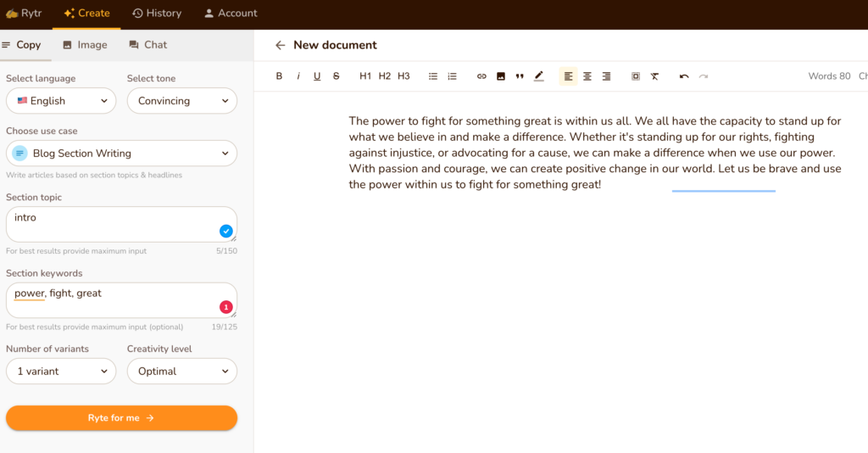The width and height of the screenshot is (868, 453).
Task: Open the Number of variants dropdown
Action: coord(61,371)
